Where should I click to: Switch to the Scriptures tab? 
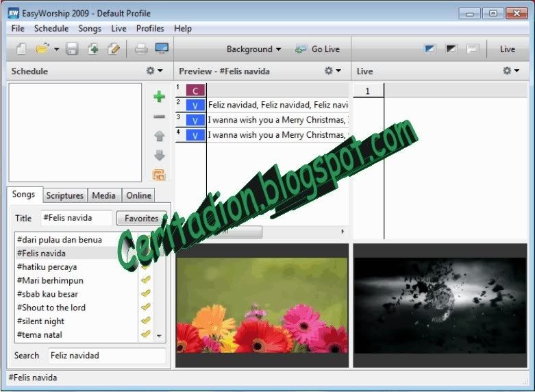[x=65, y=195]
